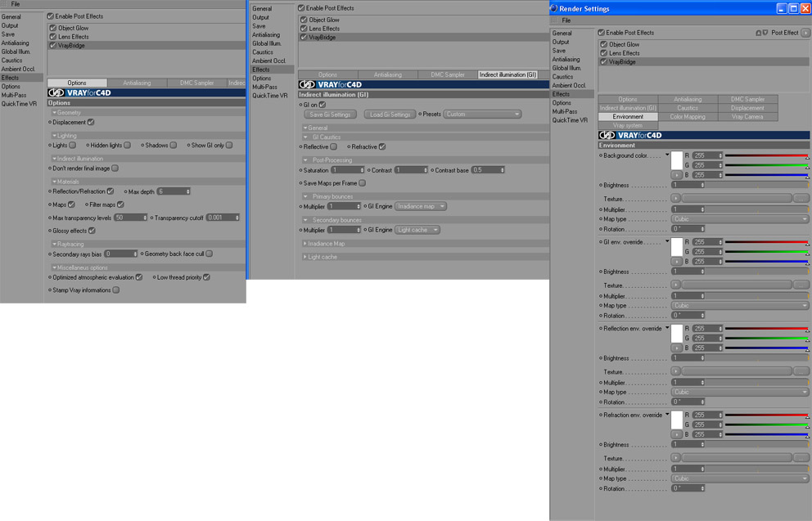The height and width of the screenshot is (521, 812).
Task: Click the browse button beside GI env. override Texture
Action: [x=801, y=285]
